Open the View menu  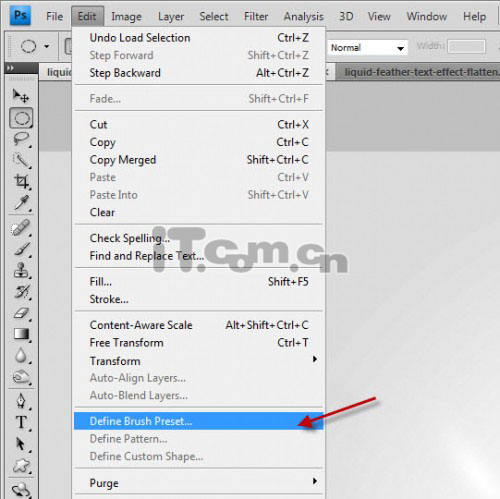point(379,16)
